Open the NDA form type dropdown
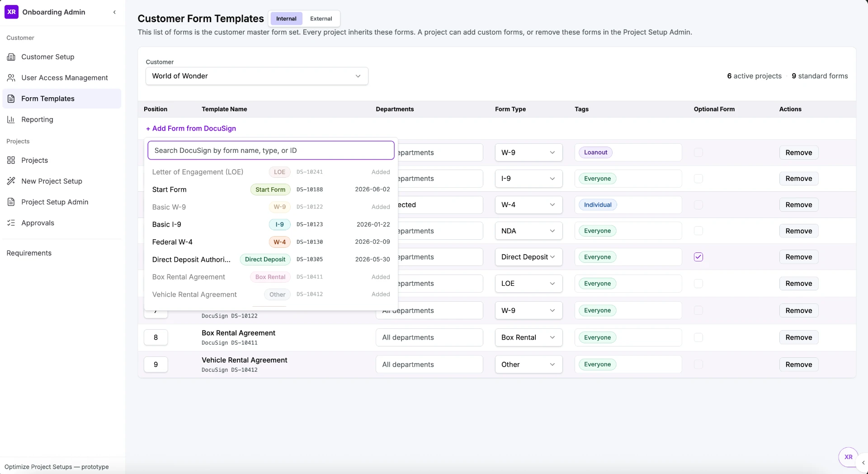The image size is (868, 474). click(x=528, y=231)
